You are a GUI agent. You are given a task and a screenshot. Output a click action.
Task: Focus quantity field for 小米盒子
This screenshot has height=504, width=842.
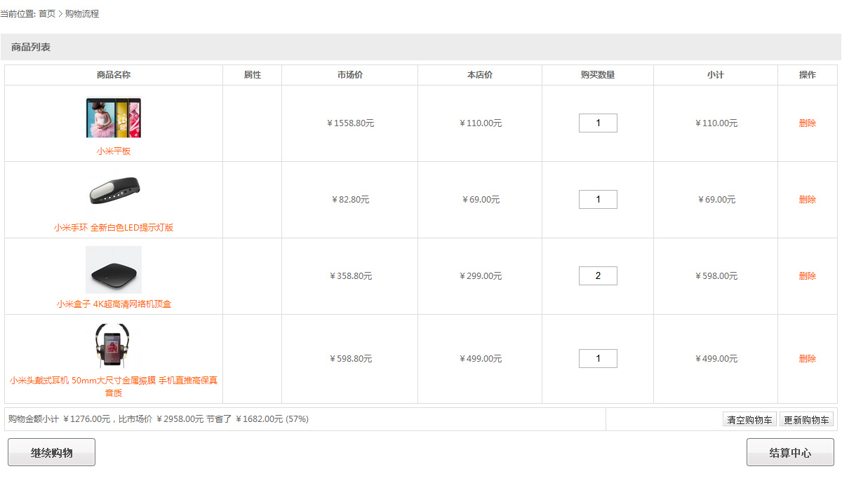[x=598, y=276]
